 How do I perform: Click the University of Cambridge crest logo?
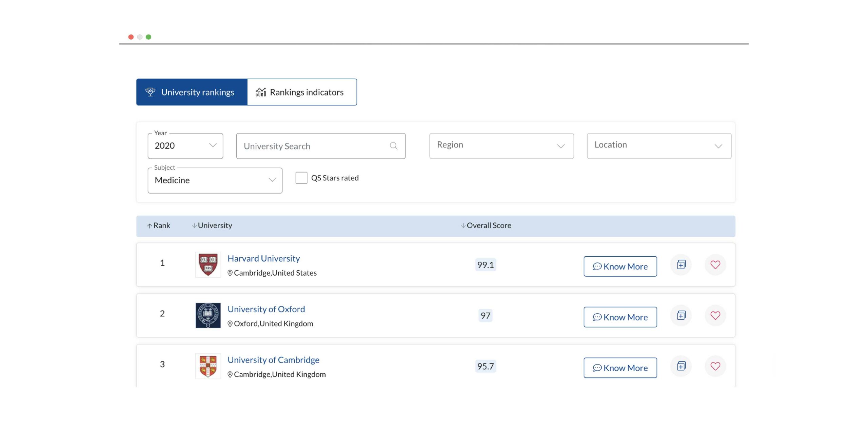pos(208,366)
